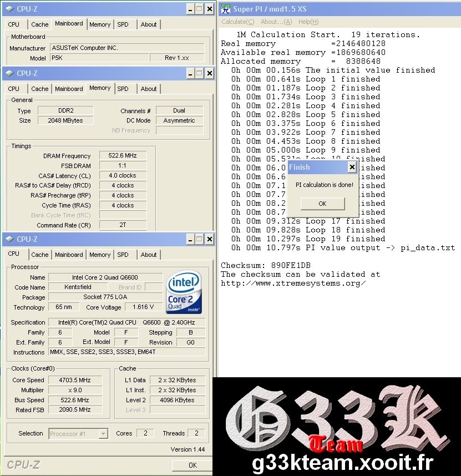Screen dimensions: 461x476
Task: Click memory Type value DDR2
Action: click(x=65, y=110)
